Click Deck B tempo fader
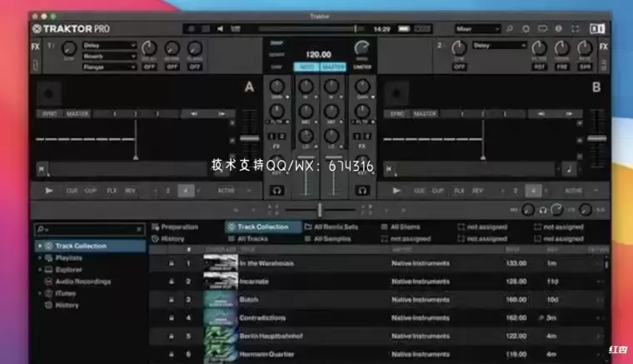 pyautogui.click(x=596, y=138)
